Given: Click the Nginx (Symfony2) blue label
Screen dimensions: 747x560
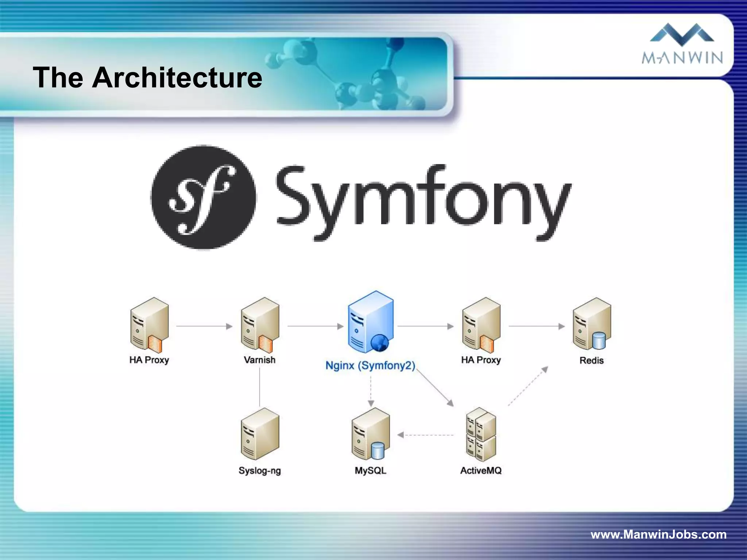Looking at the screenshot, I should 370,365.
